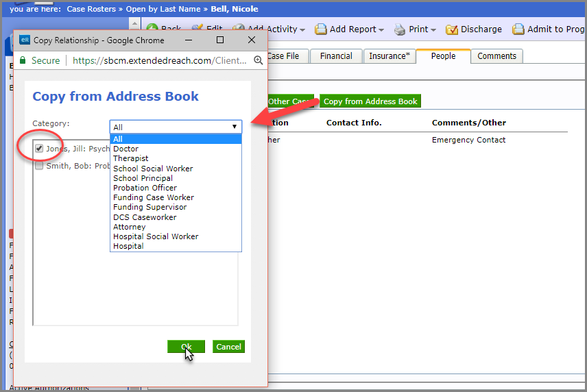Viewport: 587px width, 392px height.
Task: Expand the Print dropdown arrow
Action: (x=433, y=30)
